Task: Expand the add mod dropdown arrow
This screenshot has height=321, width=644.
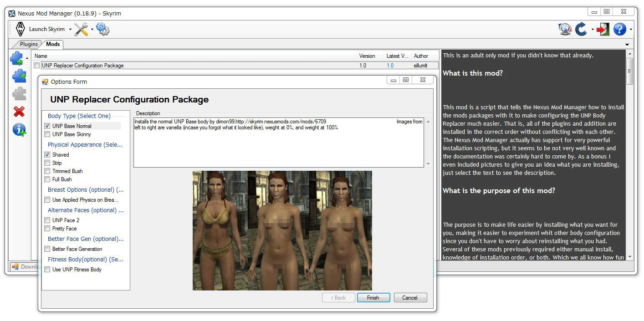Action: coord(27,59)
